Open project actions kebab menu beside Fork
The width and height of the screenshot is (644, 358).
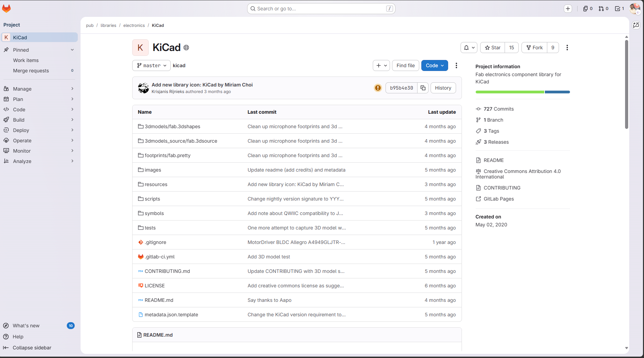pos(567,48)
